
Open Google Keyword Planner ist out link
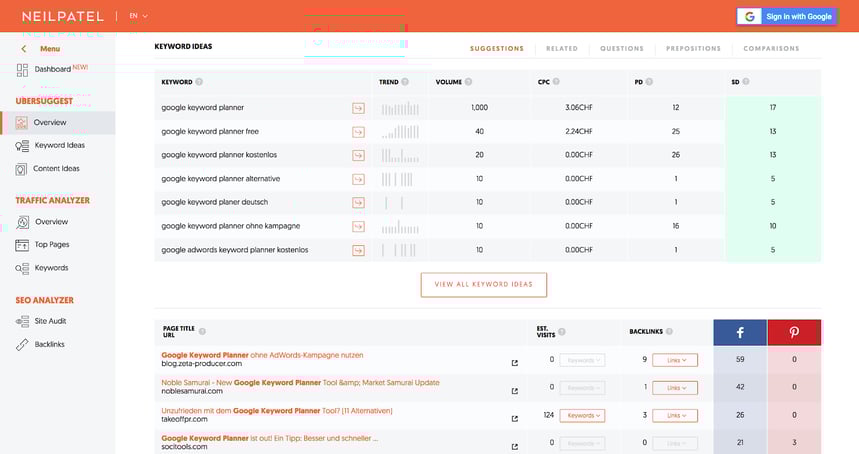(270, 438)
